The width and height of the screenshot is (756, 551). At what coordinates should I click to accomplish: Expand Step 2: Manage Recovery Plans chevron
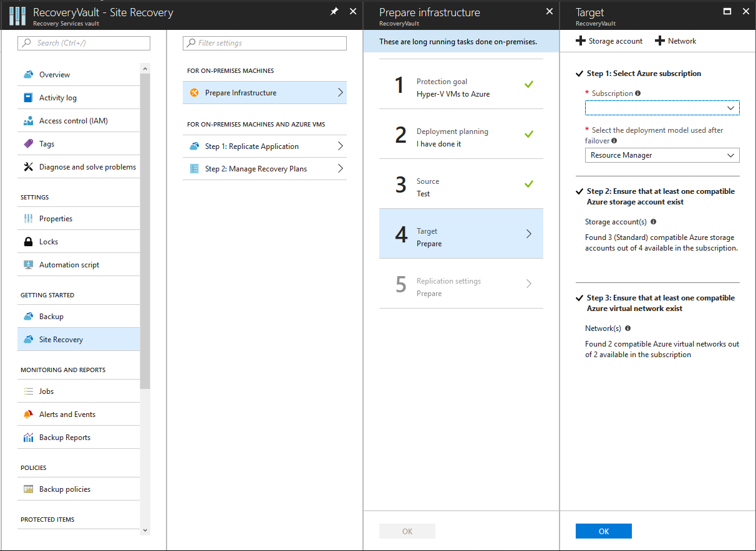tap(340, 169)
